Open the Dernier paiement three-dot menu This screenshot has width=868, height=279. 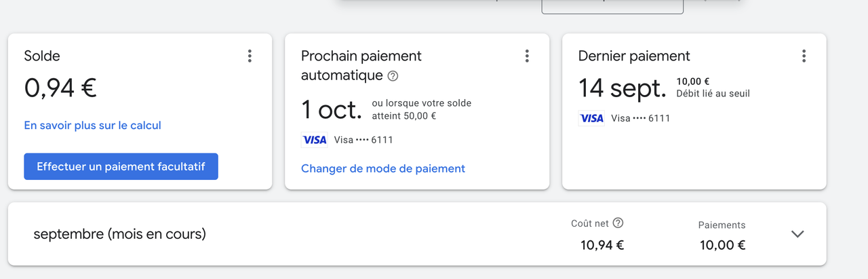(804, 56)
